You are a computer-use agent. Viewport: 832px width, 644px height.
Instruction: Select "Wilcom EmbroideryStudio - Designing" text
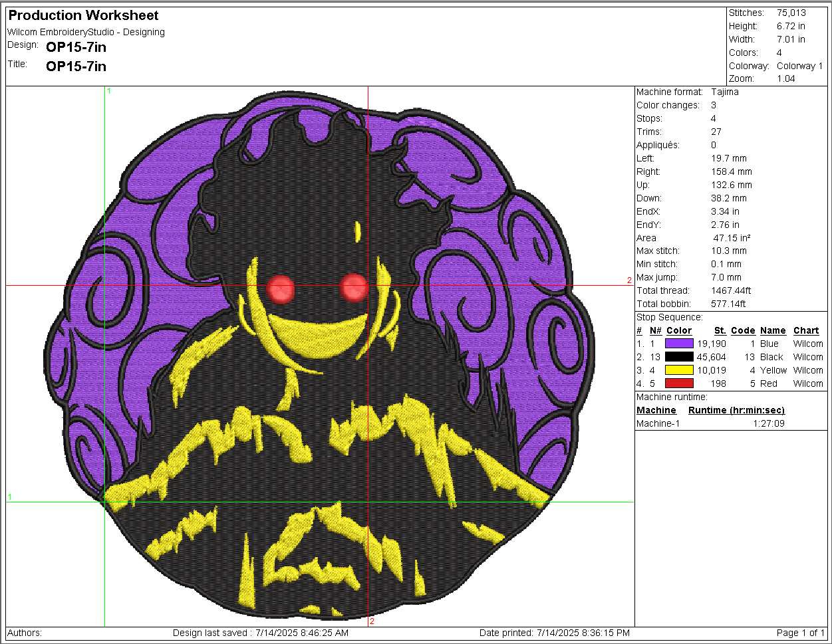pos(86,32)
